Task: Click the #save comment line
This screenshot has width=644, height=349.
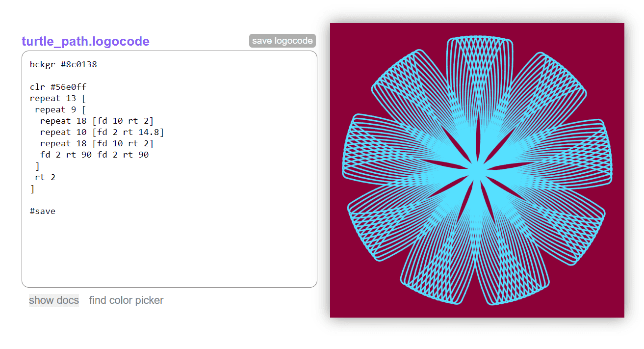Action: (43, 211)
